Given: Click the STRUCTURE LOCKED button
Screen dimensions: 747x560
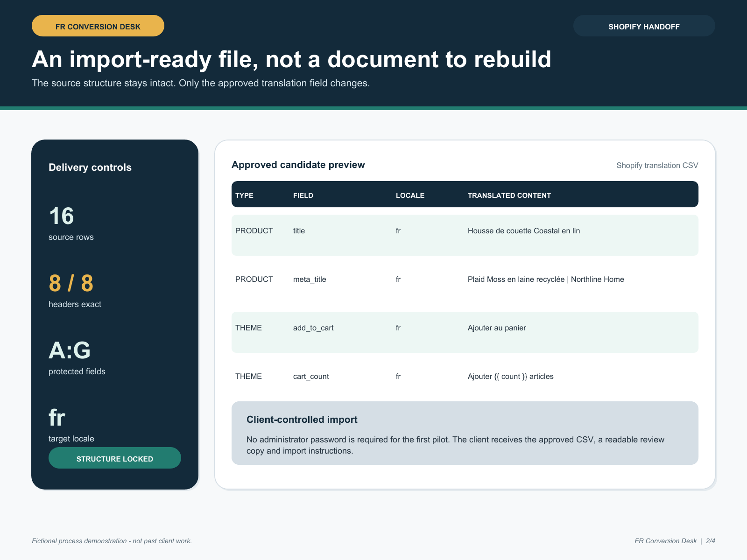Looking at the screenshot, I should (115, 458).
